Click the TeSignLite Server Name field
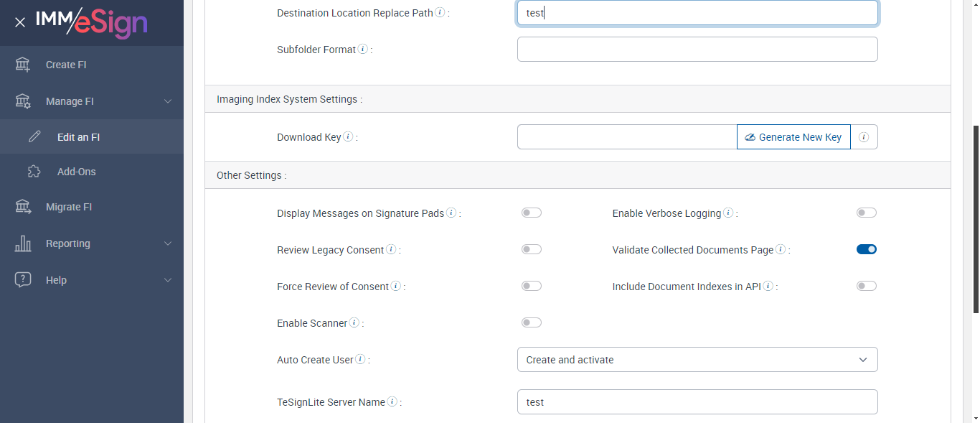The image size is (980, 423). tap(697, 402)
